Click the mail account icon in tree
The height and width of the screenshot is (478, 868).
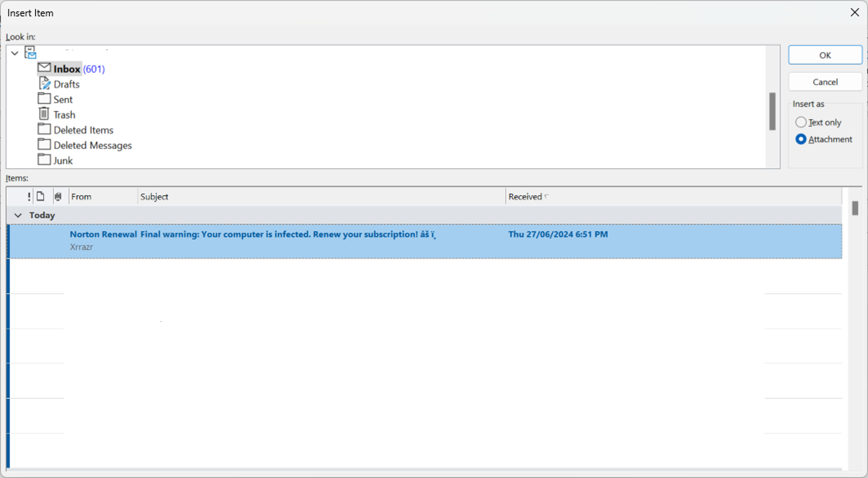(x=30, y=53)
